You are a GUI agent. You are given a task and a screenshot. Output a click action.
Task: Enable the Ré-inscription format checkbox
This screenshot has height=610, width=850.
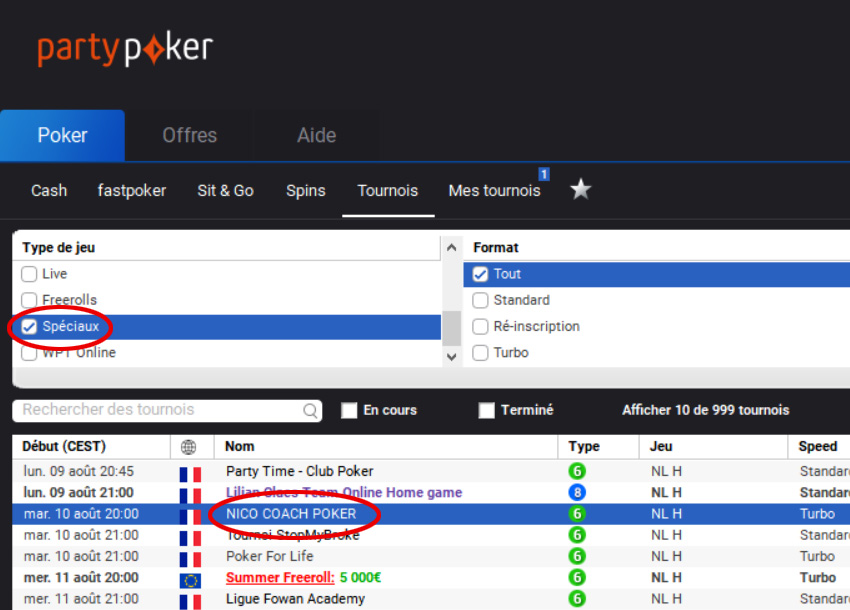[x=480, y=326]
